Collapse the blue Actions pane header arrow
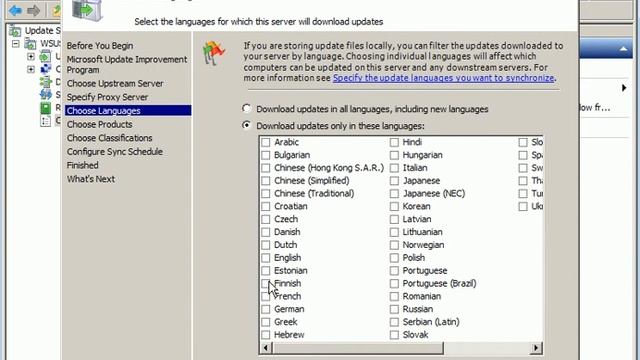The width and height of the screenshot is (640, 360). (x=623, y=49)
